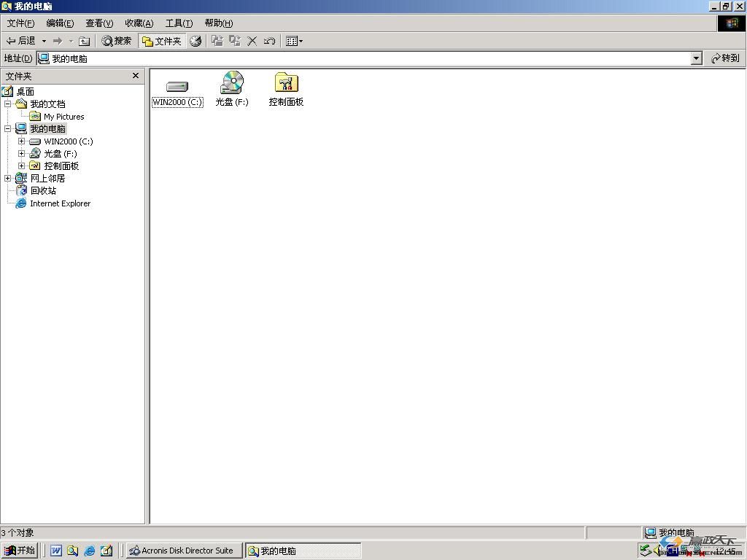Select 我的电脑 in the folder tree
Image resolution: width=747 pixels, height=560 pixels.
pos(47,128)
